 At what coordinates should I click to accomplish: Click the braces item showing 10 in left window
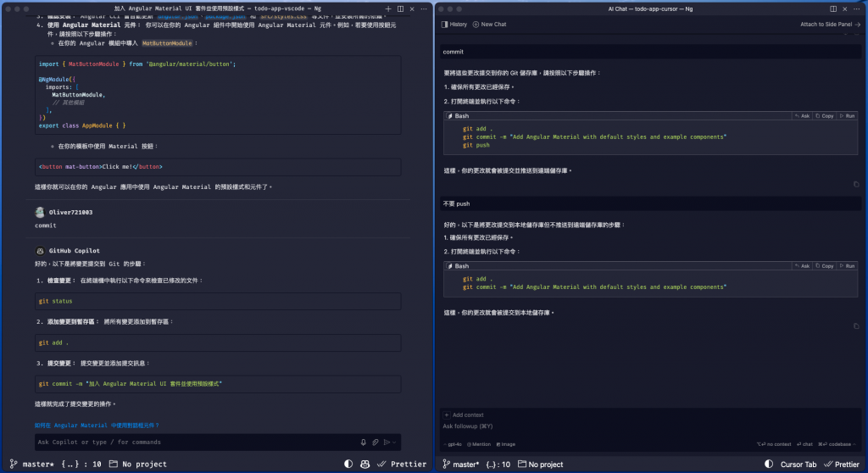click(x=81, y=465)
